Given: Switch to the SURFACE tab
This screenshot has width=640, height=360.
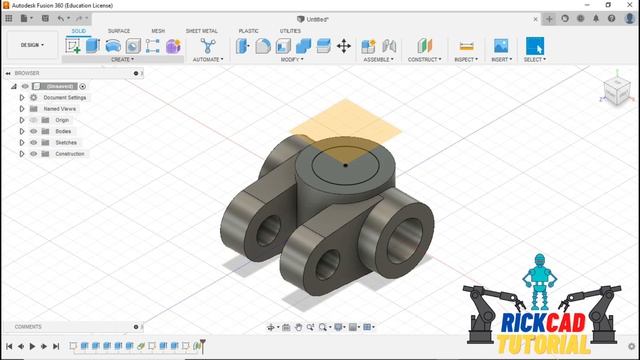Looking at the screenshot, I should 119,31.
